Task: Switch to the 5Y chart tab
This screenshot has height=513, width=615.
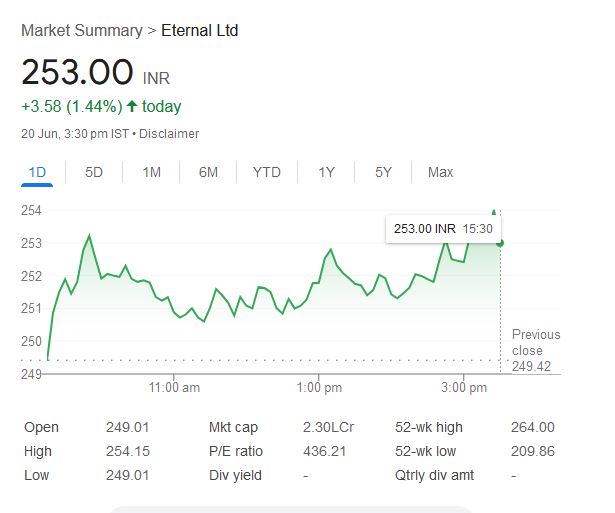Action: coord(383,172)
